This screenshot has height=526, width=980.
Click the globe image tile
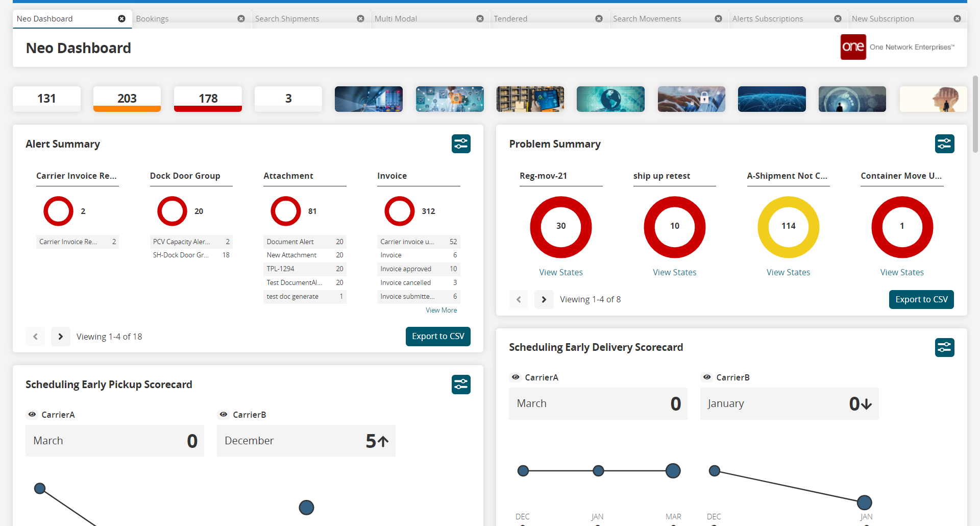[610, 99]
